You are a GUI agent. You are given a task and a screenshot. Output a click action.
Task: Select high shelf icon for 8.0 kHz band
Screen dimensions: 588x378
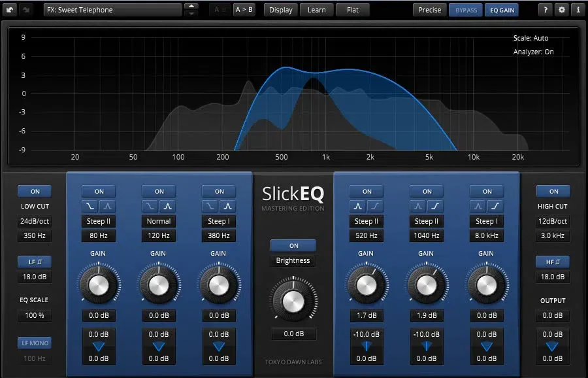tap(495, 206)
